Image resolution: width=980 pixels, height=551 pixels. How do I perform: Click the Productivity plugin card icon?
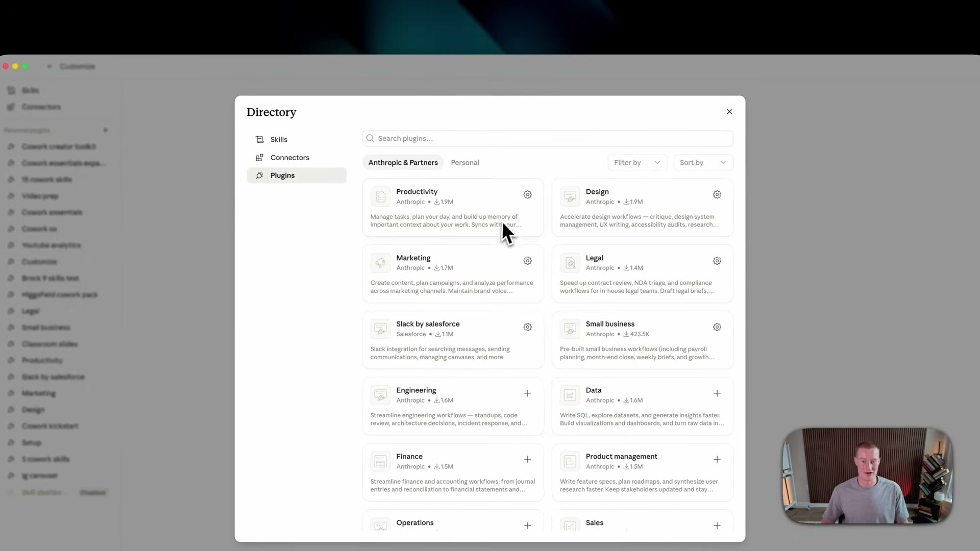(380, 196)
